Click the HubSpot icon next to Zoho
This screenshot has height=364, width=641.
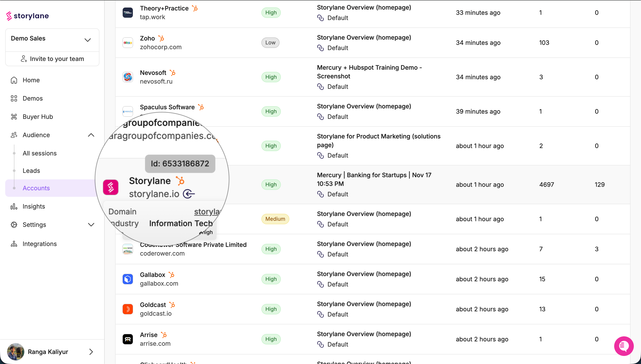pos(161,38)
